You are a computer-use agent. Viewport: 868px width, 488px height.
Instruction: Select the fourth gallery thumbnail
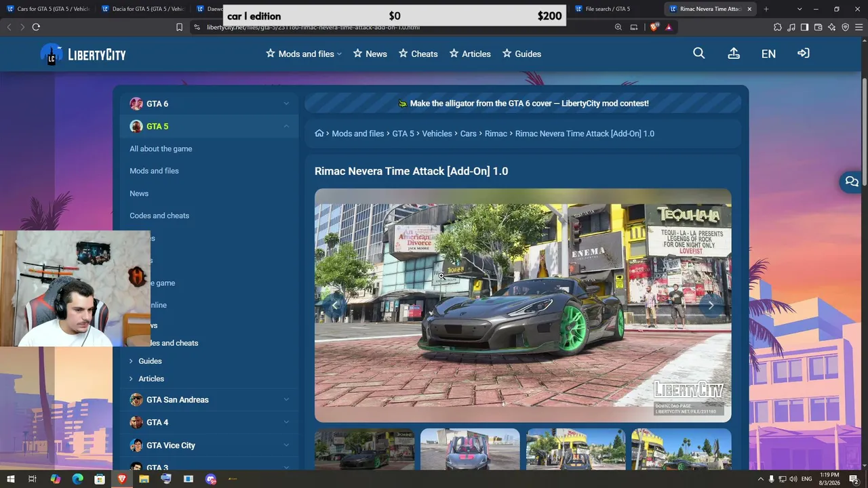682,449
